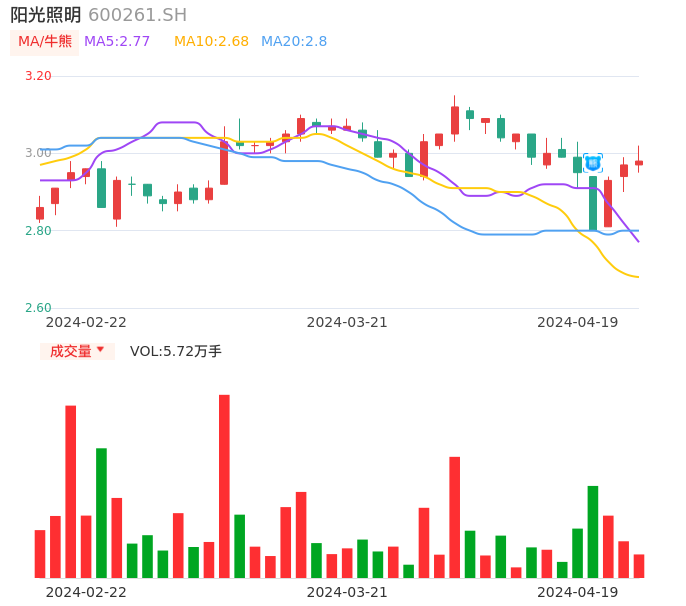Screen dimensions: 686x606
Task: Select the last volume bar on the right
Action: click(x=639, y=566)
